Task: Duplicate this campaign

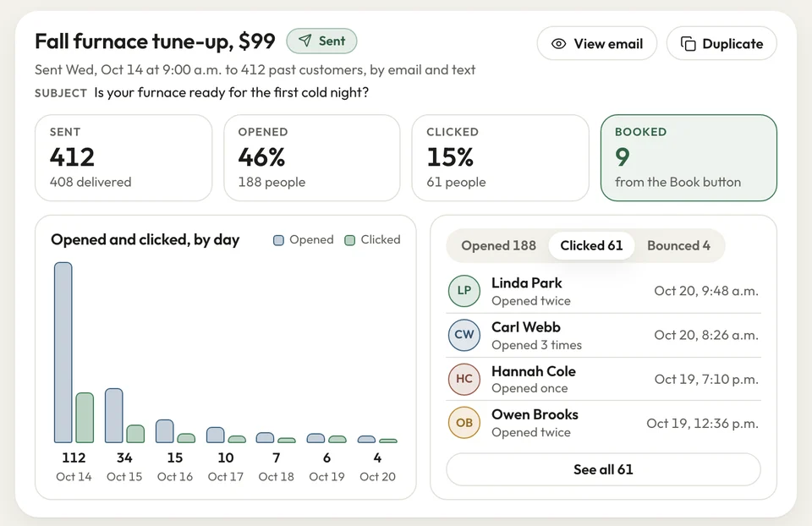Action: [721, 43]
